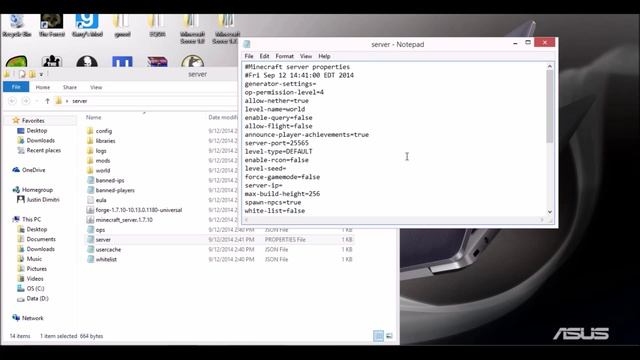640x360 pixels.
Task: Open Notepad Format menu
Action: (284, 56)
